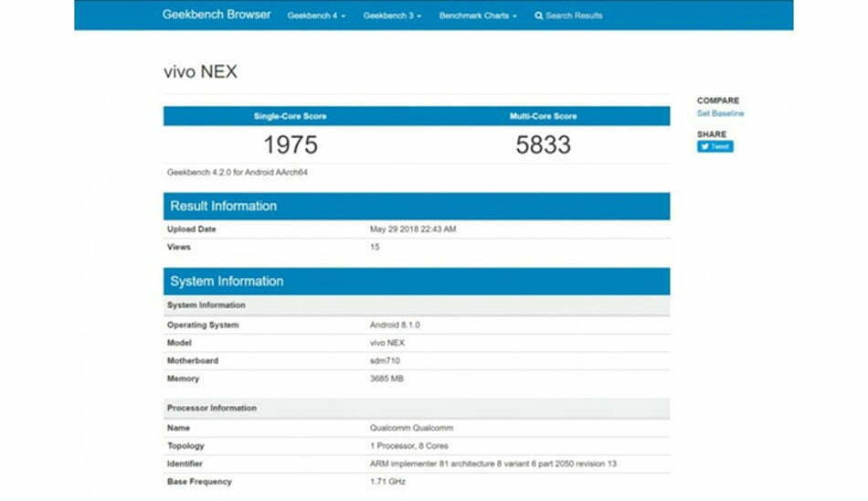The image size is (868, 501).
Task: Select the Identifier label
Action: 185,464
